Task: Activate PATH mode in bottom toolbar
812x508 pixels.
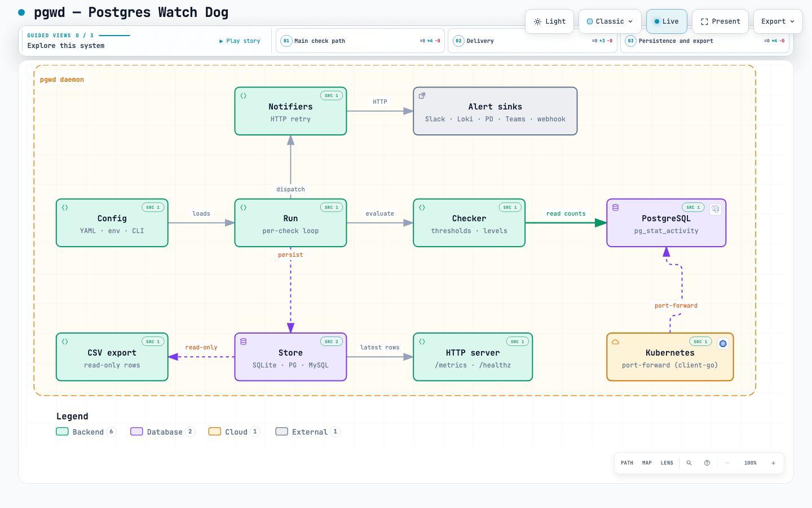Action: coord(627,463)
